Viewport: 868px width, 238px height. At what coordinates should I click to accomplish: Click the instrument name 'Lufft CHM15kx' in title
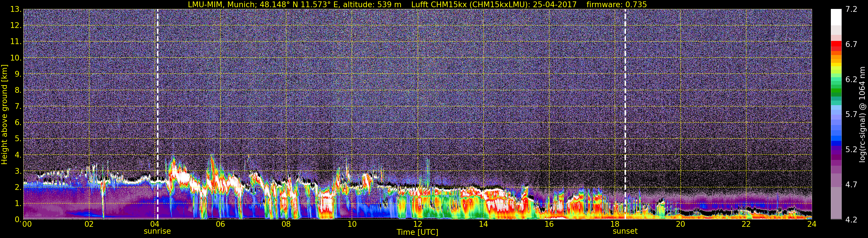point(439,4)
